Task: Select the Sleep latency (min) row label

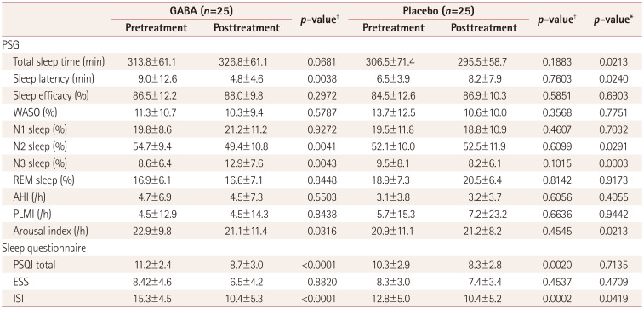Action: [x=52, y=78]
